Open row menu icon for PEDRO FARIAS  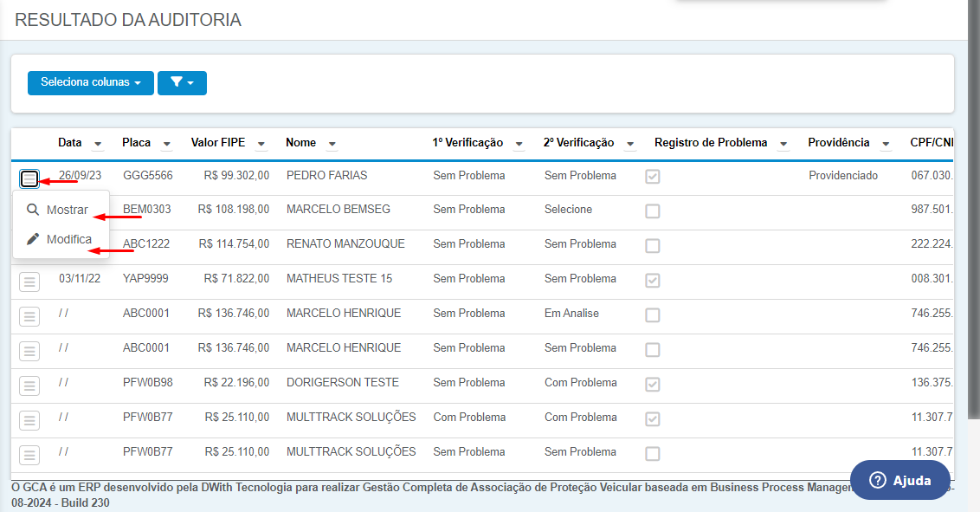pyautogui.click(x=29, y=178)
